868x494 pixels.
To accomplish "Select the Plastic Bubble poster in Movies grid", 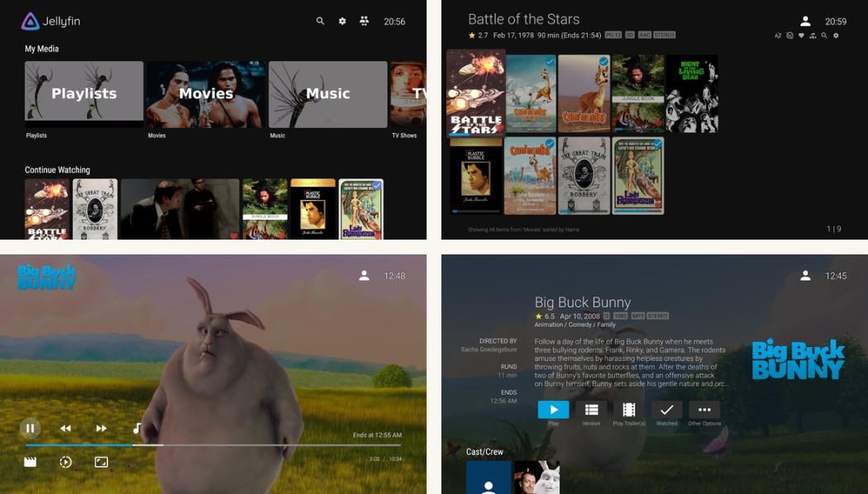I will [476, 176].
